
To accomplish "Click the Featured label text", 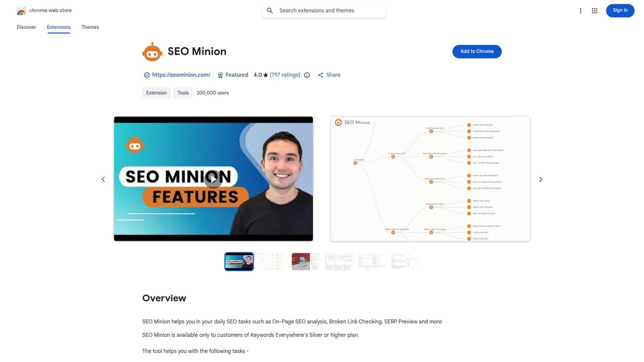I will (236, 75).
